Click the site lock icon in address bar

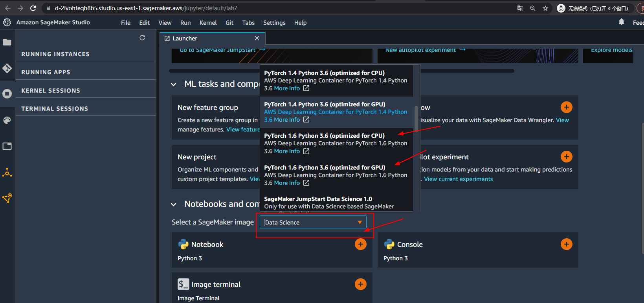click(48, 8)
